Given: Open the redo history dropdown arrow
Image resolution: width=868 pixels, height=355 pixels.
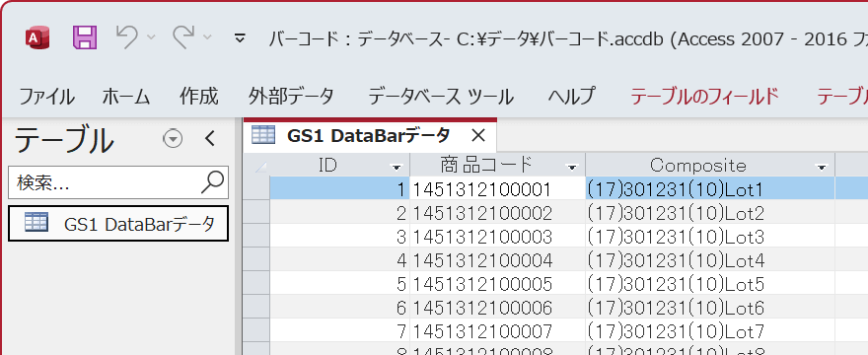Looking at the screenshot, I should (207, 37).
